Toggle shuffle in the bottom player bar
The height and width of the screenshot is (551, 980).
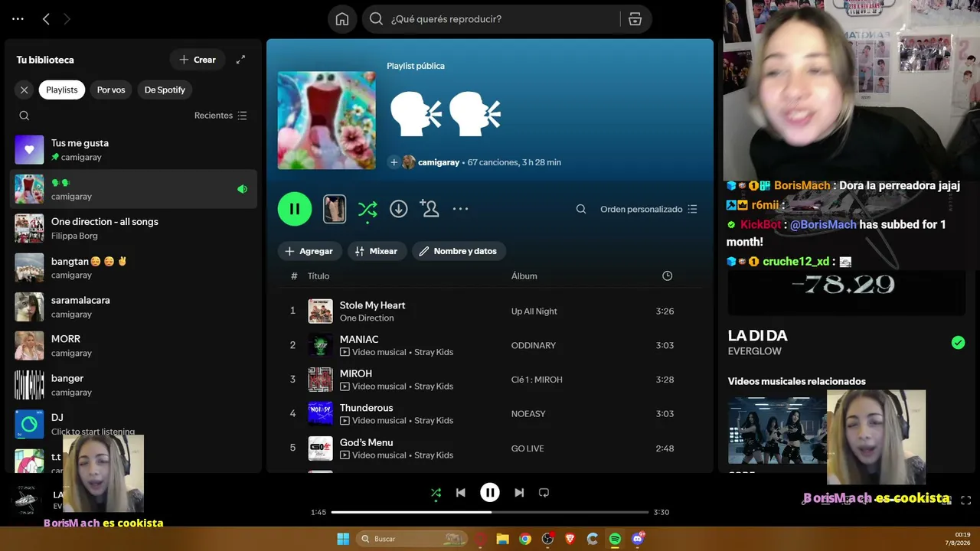(436, 493)
